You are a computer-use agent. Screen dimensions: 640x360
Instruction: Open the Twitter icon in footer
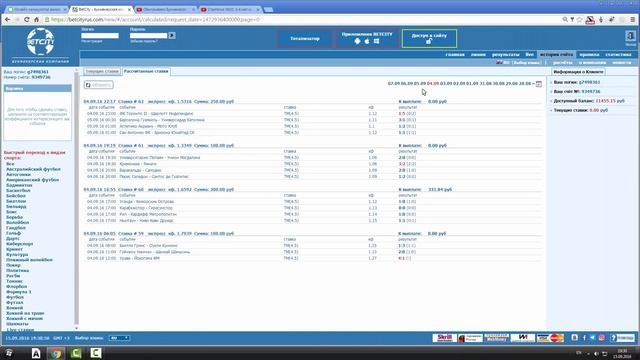(x=593, y=338)
